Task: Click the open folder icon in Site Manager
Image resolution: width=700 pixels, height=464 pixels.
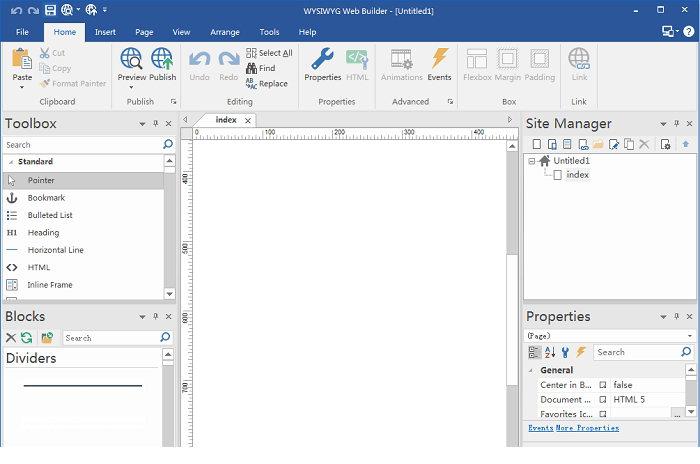Action: point(598,144)
